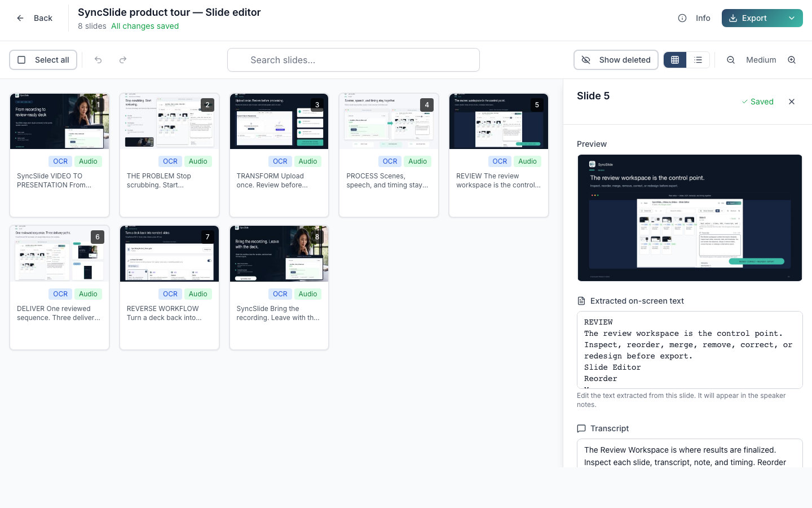Click the redo arrow icon
The image size is (812, 508).
(x=123, y=60)
